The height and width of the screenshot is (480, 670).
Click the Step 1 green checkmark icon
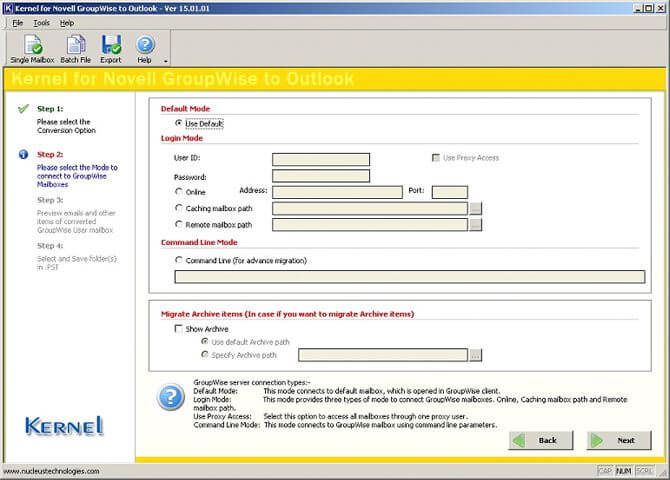(x=24, y=109)
